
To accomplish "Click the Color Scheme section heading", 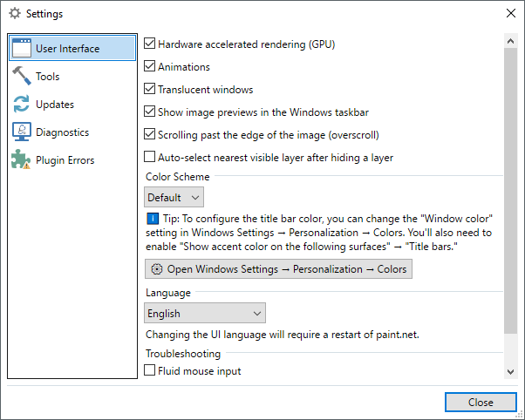I will (x=178, y=177).
